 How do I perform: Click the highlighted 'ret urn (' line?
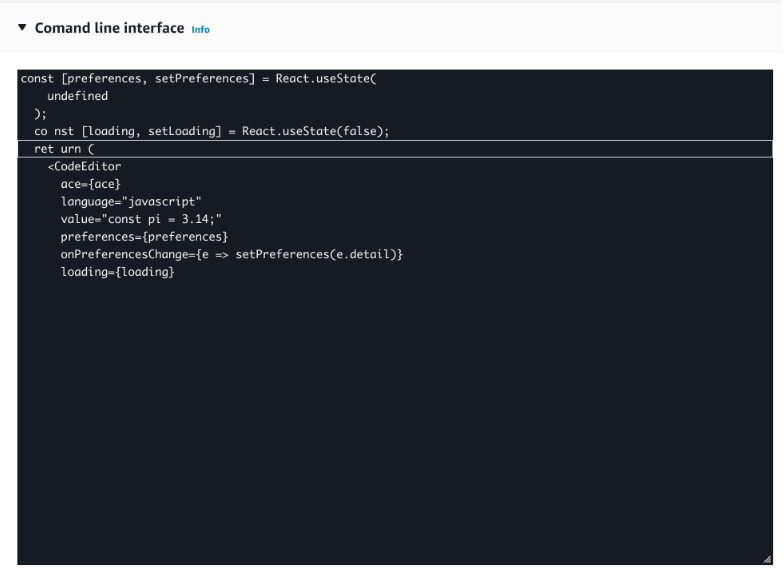[63, 149]
